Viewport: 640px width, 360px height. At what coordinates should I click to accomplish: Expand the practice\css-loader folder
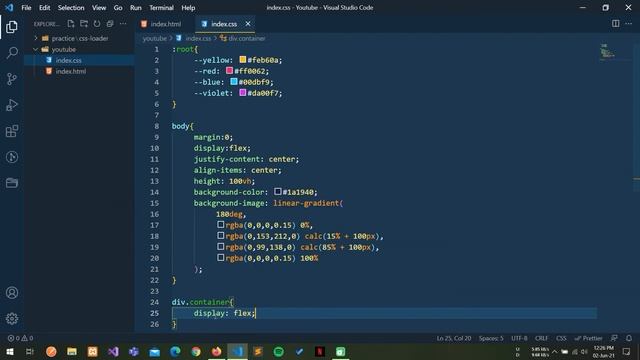pyautogui.click(x=80, y=38)
